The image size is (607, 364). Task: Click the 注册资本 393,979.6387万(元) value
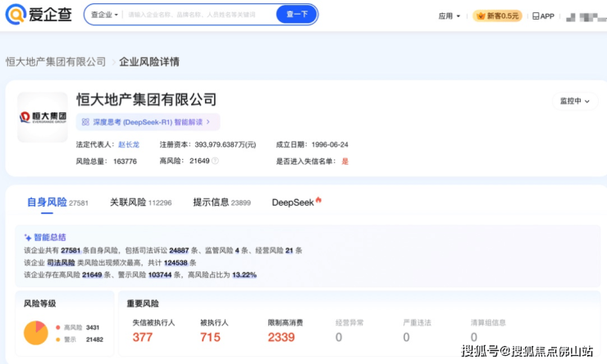pos(226,144)
